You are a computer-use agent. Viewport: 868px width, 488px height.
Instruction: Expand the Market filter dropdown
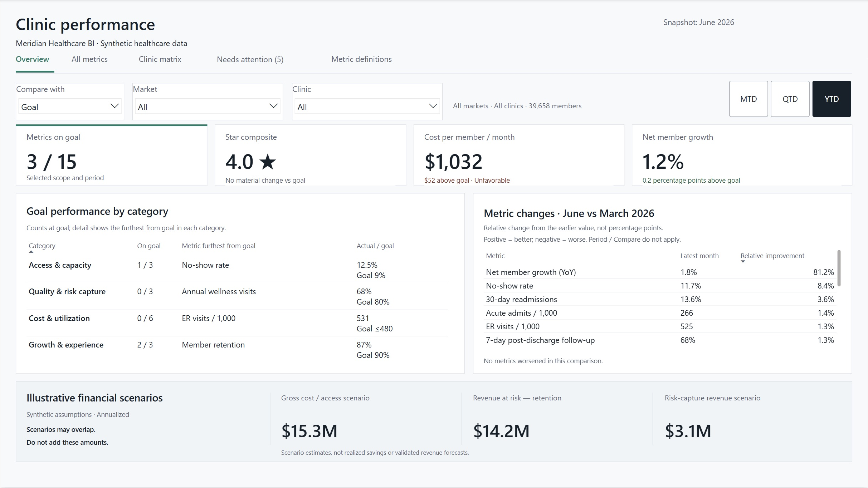click(208, 107)
